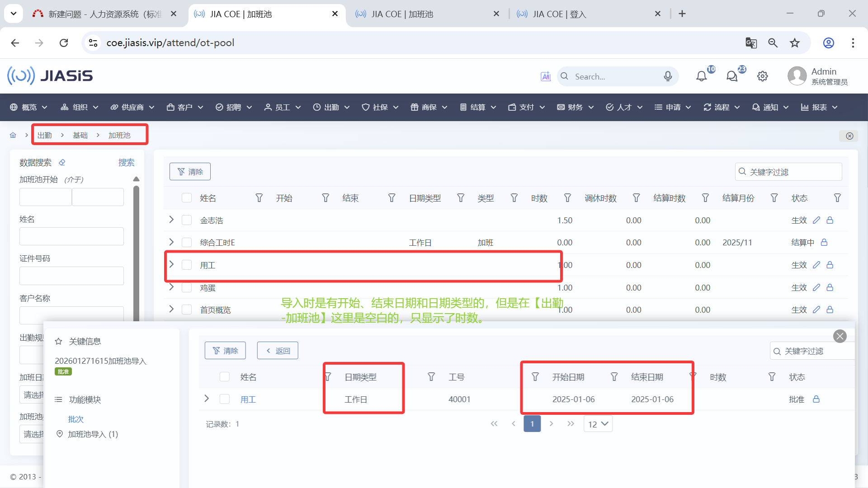Click the filter icon beside 日期类型 column

pos(461,198)
